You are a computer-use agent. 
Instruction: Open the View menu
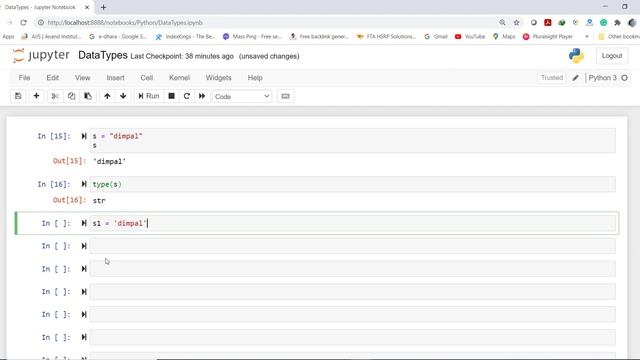82,78
